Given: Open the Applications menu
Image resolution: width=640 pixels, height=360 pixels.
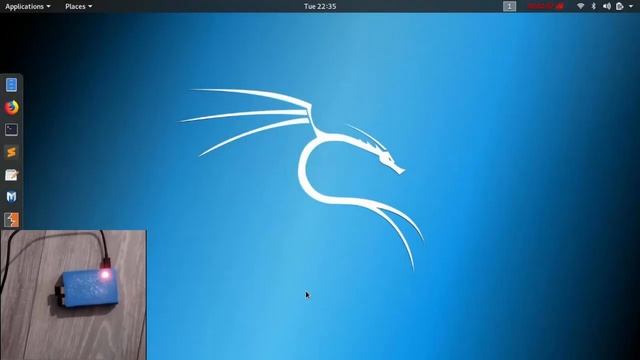Looking at the screenshot, I should pyautogui.click(x=28, y=6).
